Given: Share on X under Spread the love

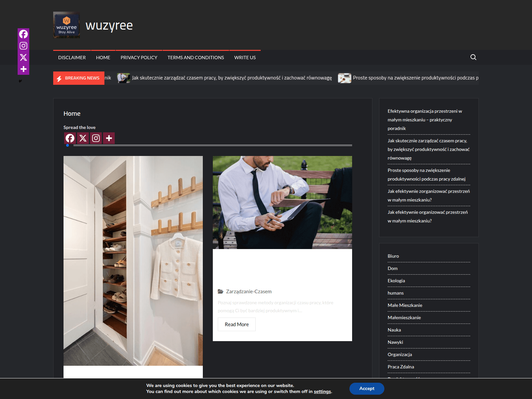Looking at the screenshot, I should pyautogui.click(x=83, y=138).
